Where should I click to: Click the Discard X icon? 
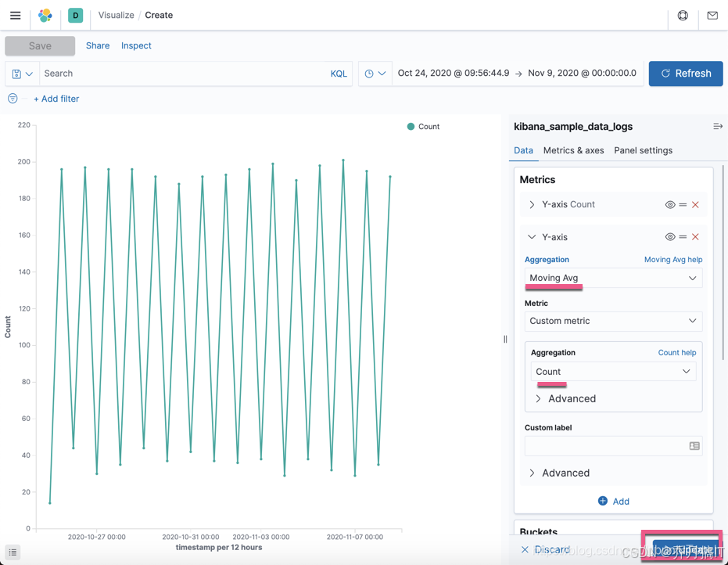pos(525,549)
